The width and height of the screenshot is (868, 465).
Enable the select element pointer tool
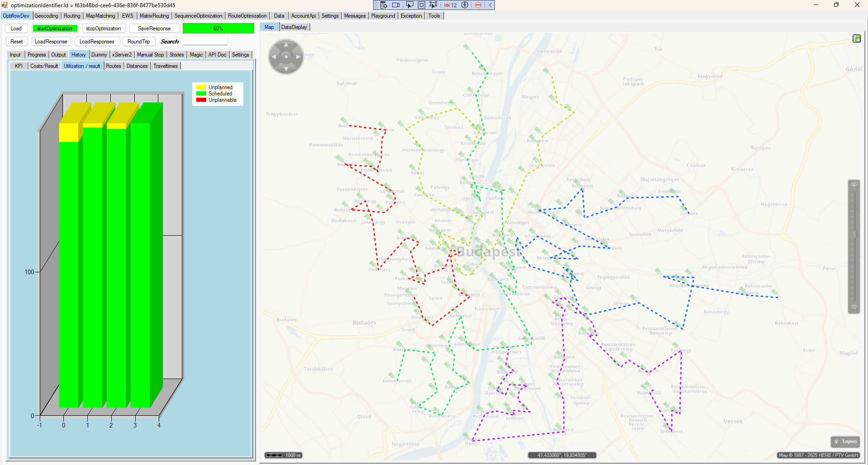click(x=409, y=5)
